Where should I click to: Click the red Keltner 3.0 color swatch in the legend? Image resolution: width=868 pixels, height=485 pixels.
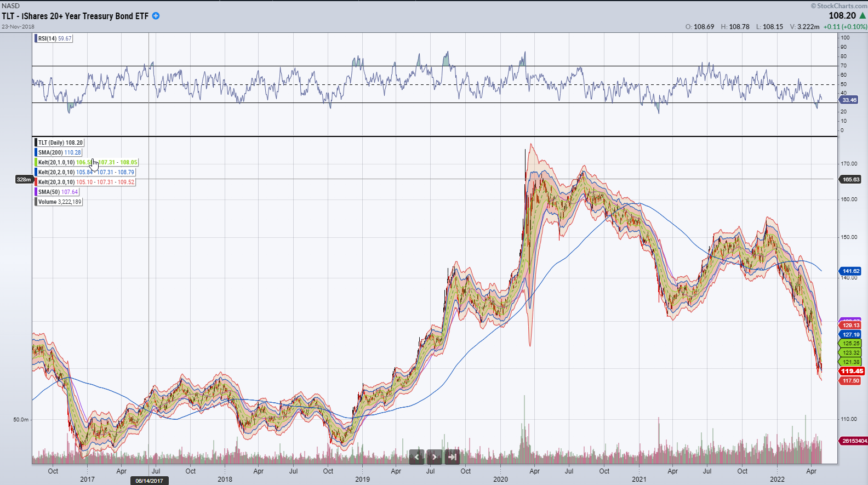[36, 182]
